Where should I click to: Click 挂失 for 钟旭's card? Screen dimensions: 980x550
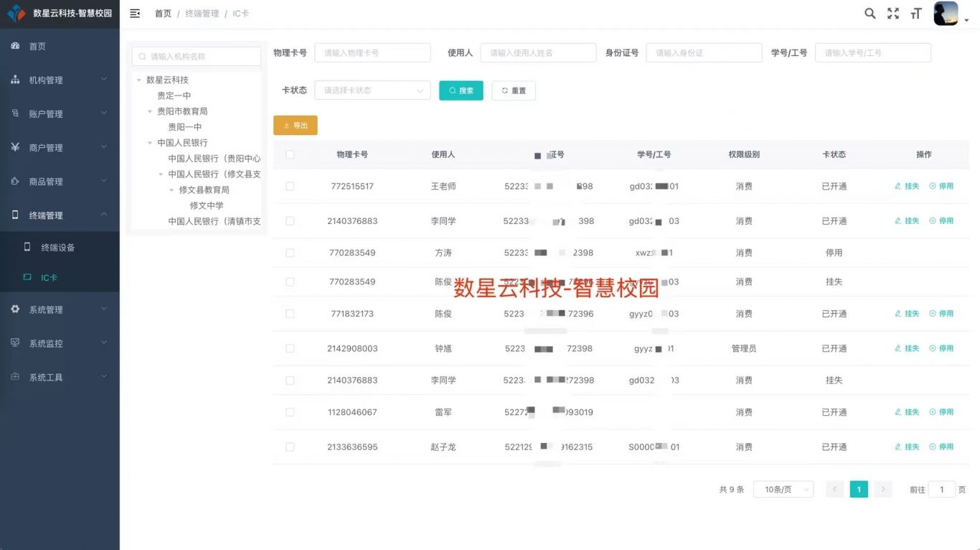tap(907, 348)
